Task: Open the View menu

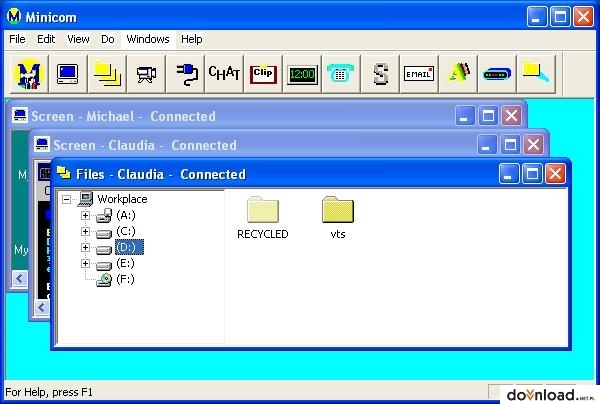Action: tap(78, 39)
